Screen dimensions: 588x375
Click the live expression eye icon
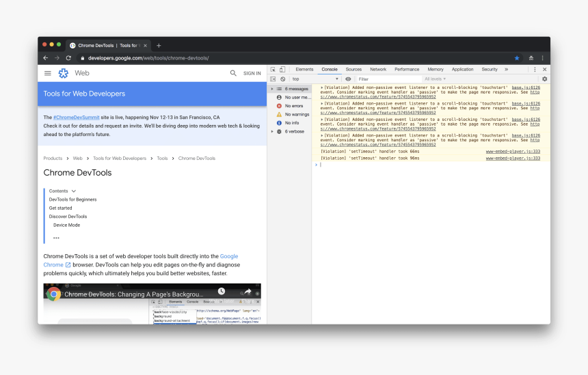pos(348,79)
